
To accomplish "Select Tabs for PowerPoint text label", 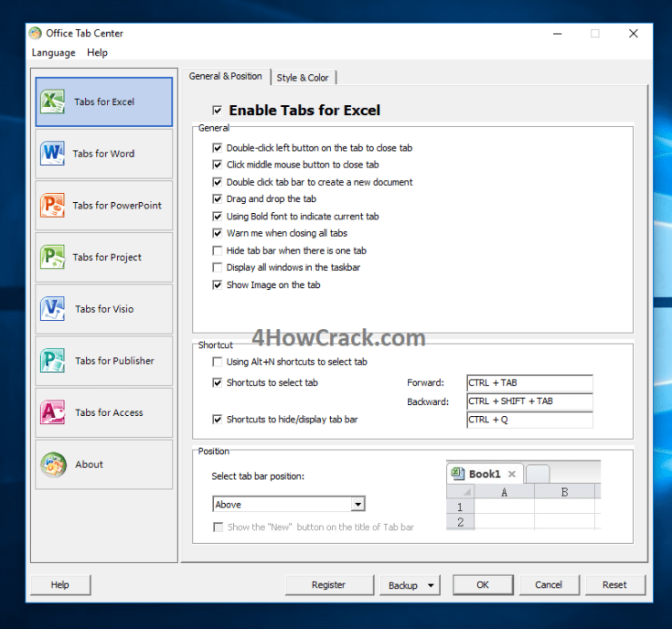I will [117, 205].
